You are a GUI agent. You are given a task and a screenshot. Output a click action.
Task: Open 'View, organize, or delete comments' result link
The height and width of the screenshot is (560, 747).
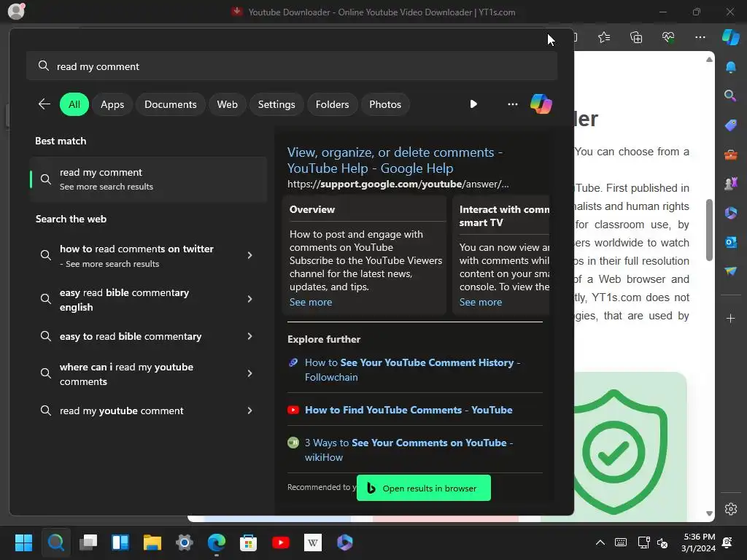point(395,160)
